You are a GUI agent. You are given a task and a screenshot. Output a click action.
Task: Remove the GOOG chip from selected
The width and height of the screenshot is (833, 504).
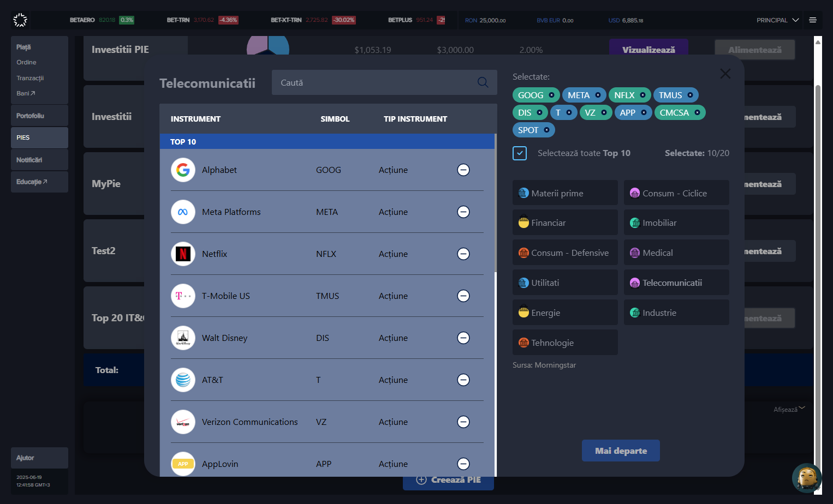pyautogui.click(x=551, y=95)
